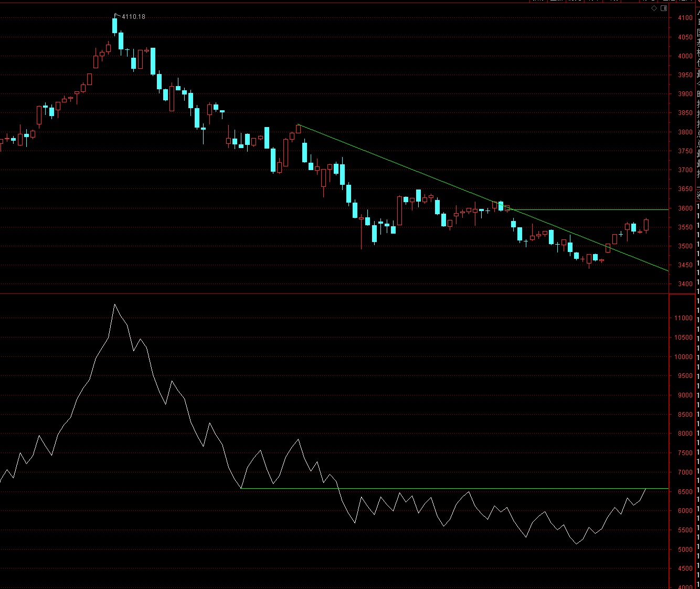The height and width of the screenshot is (589, 700).
Task: Select the horizontal green line near 3600
Action: [588, 209]
